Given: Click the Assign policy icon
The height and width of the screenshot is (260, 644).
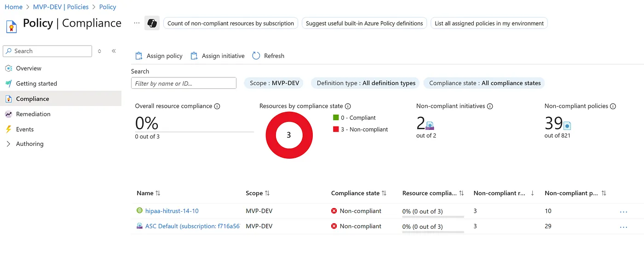Looking at the screenshot, I should [139, 56].
